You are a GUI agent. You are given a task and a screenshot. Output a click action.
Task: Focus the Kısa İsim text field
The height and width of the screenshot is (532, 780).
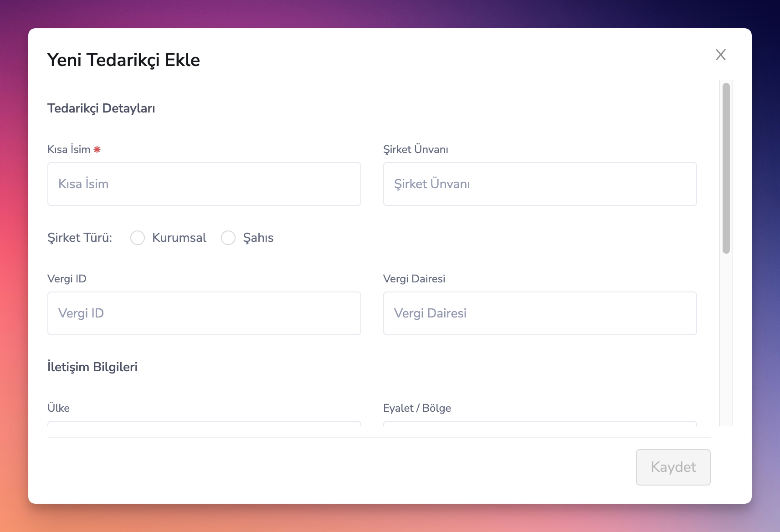[204, 184]
